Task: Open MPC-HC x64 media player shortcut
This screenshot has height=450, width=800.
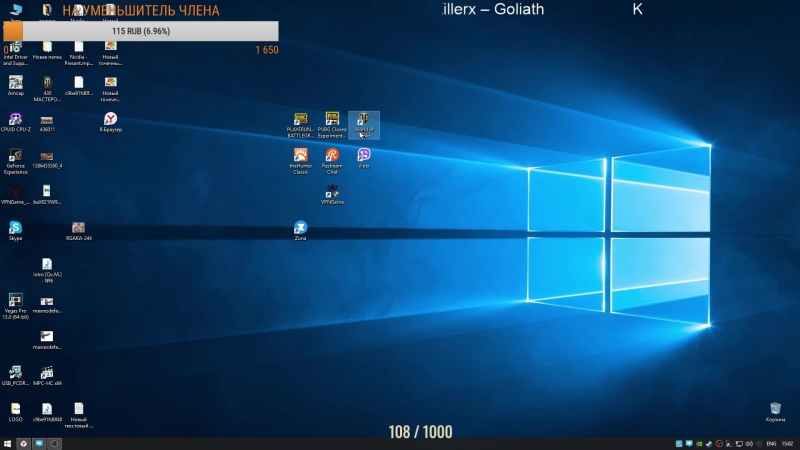Action: coord(47,372)
